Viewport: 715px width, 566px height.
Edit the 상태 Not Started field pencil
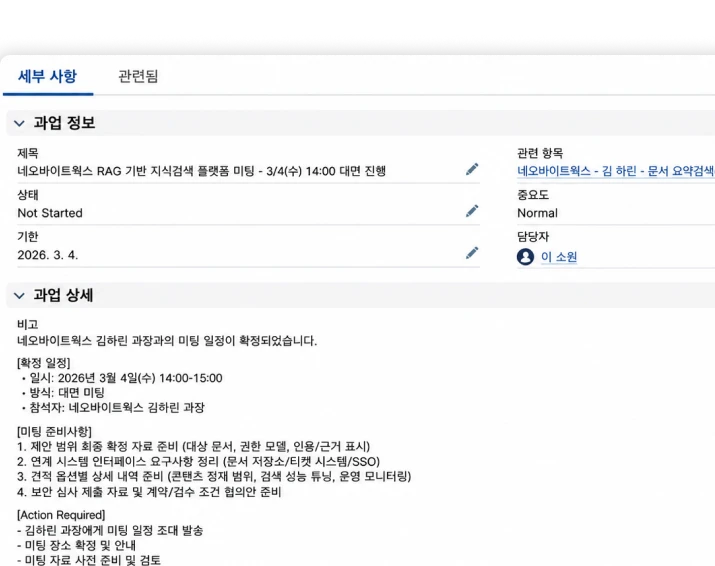coord(472,211)
